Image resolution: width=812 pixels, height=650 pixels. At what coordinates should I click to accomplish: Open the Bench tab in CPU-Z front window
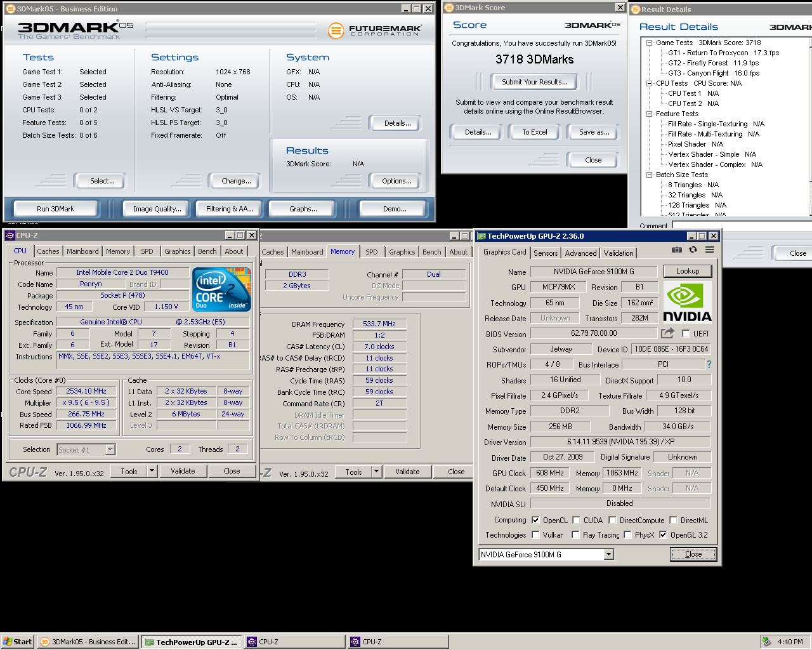coord(207,251)
